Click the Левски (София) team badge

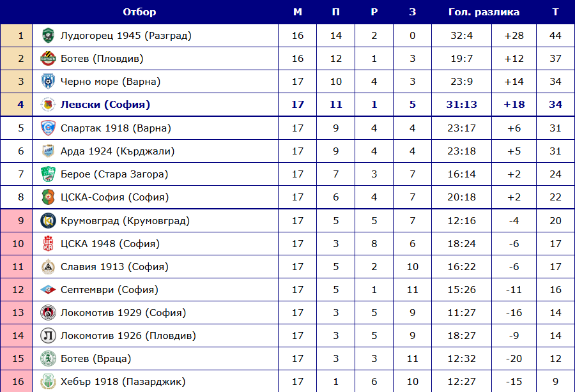coord(48,105)
